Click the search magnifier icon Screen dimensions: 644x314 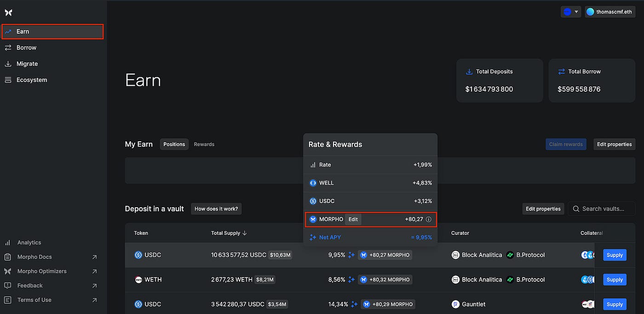pyautogui.click(x=576, y=209)
